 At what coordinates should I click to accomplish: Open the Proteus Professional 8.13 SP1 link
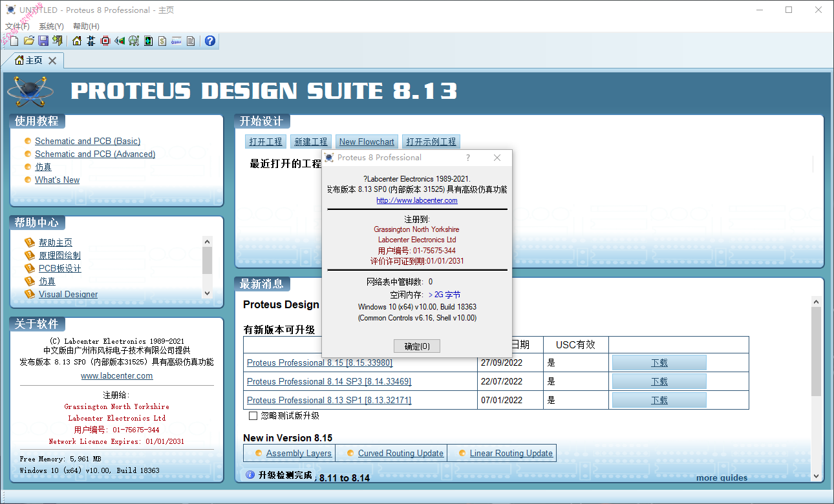[329, 400]
